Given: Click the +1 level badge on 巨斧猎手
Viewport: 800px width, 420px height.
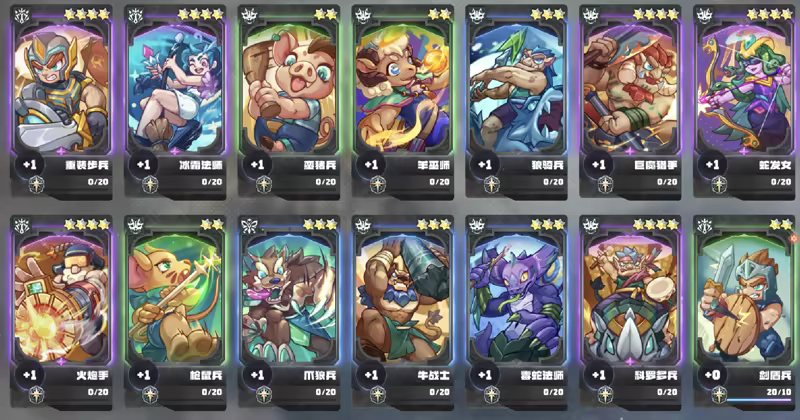Looking at the screenshot, I should [598, 165].
